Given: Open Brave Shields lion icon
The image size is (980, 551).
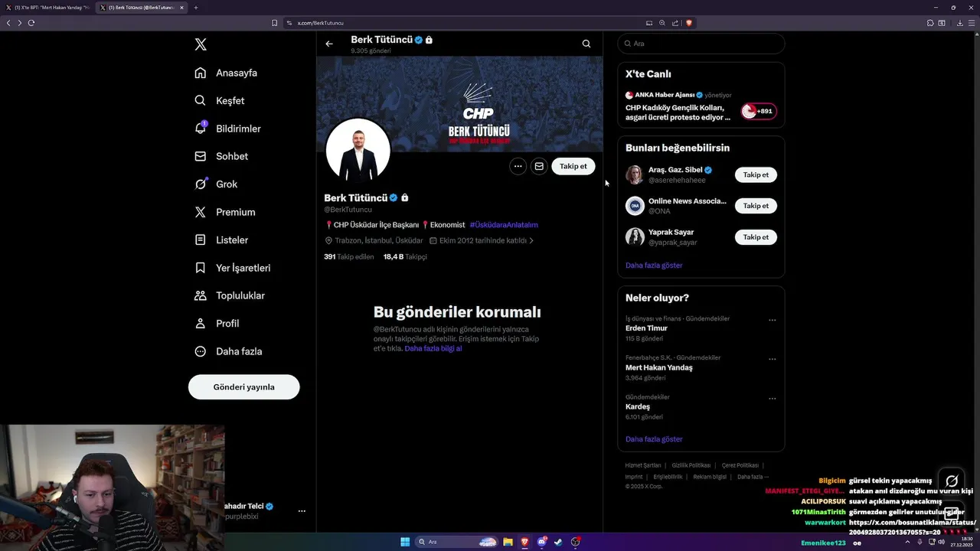Looking at the screenshot, I should point(689,23).
